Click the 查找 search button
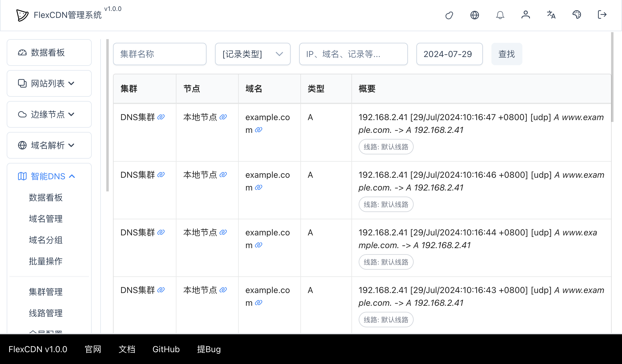The width and height of the screenshot is (622, 364). [x=506, y=54]
